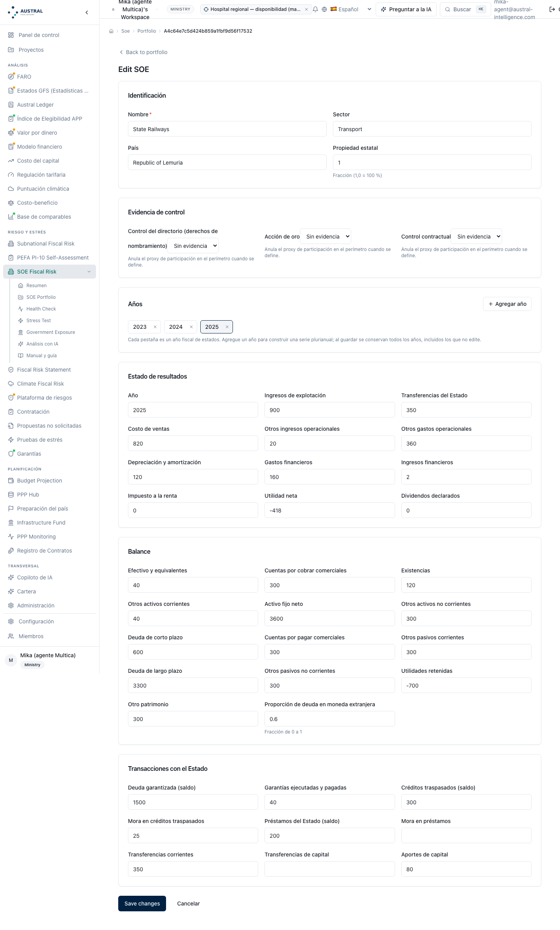Click the Preparación del país flag icon
560x930 pixels.
[11, 509]
